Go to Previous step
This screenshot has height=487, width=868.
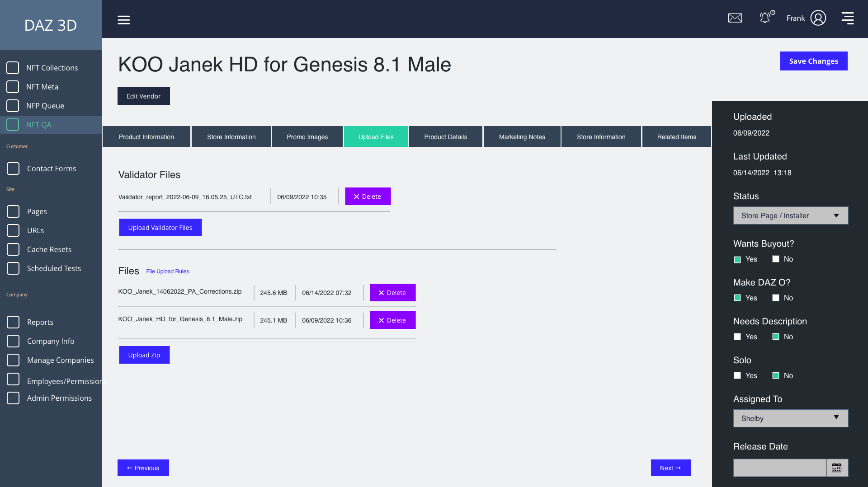143,468
